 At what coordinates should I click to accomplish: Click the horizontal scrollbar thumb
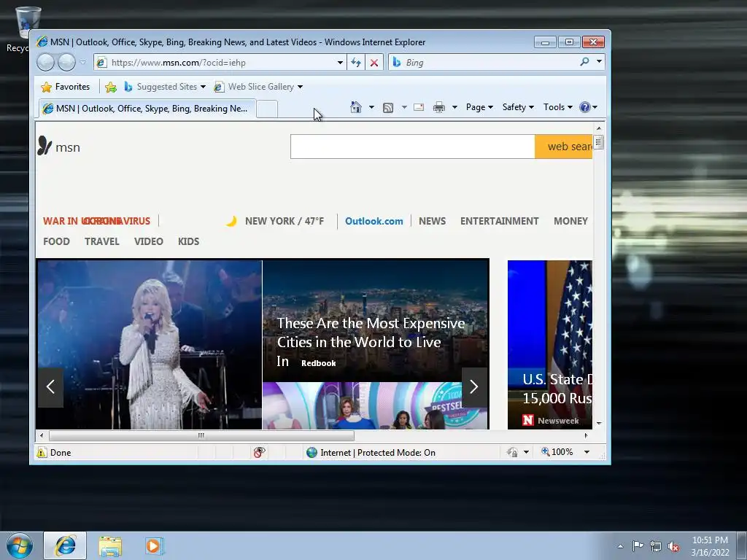201,435
